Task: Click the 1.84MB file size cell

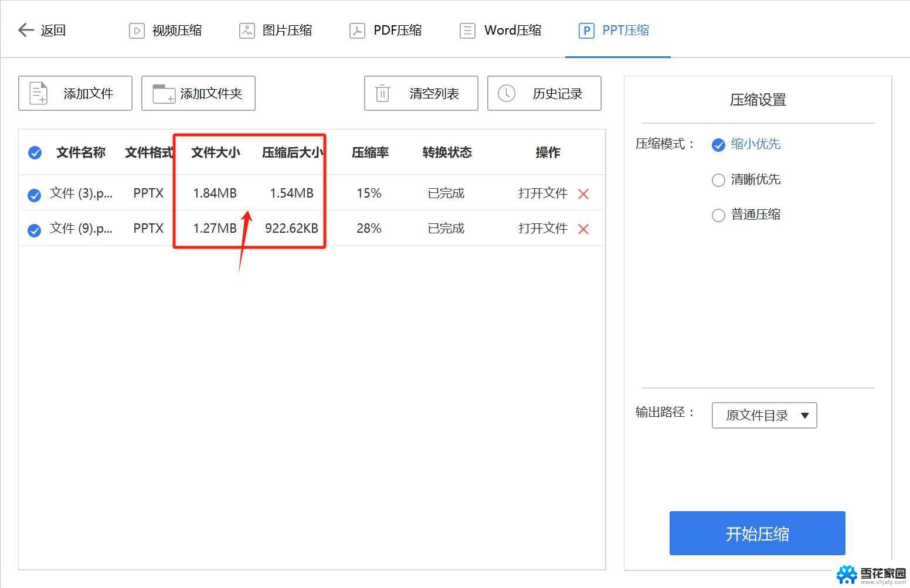Action: coord(215,193)
